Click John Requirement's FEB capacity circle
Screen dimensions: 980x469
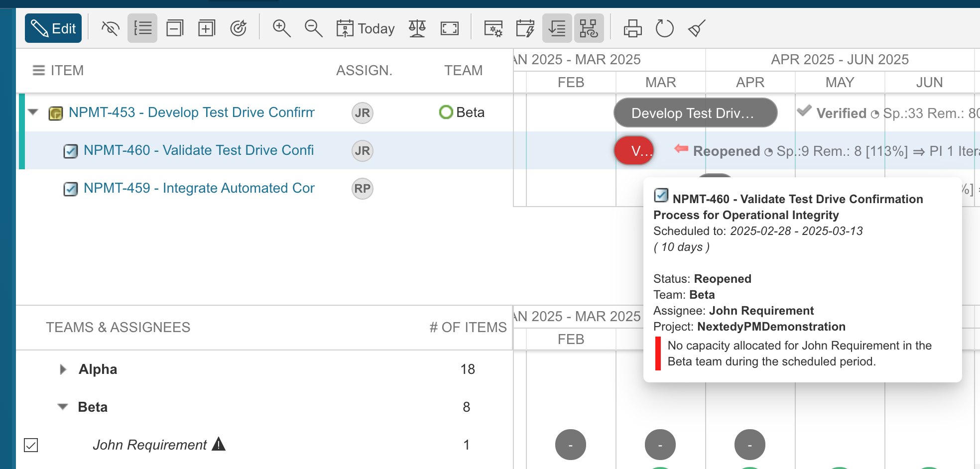click(x=571, y=445)
